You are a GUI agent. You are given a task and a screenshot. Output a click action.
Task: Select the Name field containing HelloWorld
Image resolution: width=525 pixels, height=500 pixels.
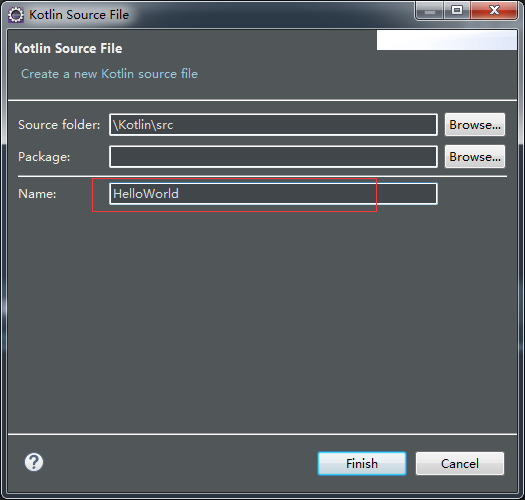click(273, 194)
